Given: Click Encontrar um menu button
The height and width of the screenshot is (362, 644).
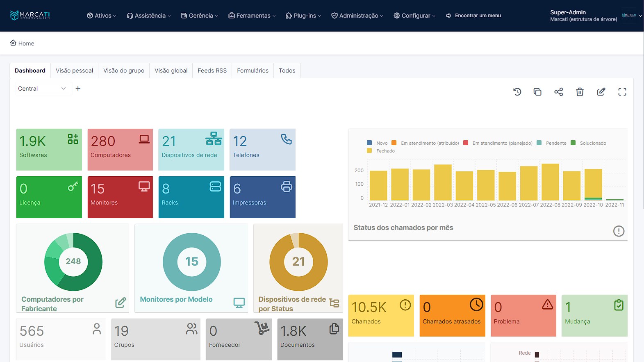Looking at the screenshot, I should 473,16.
